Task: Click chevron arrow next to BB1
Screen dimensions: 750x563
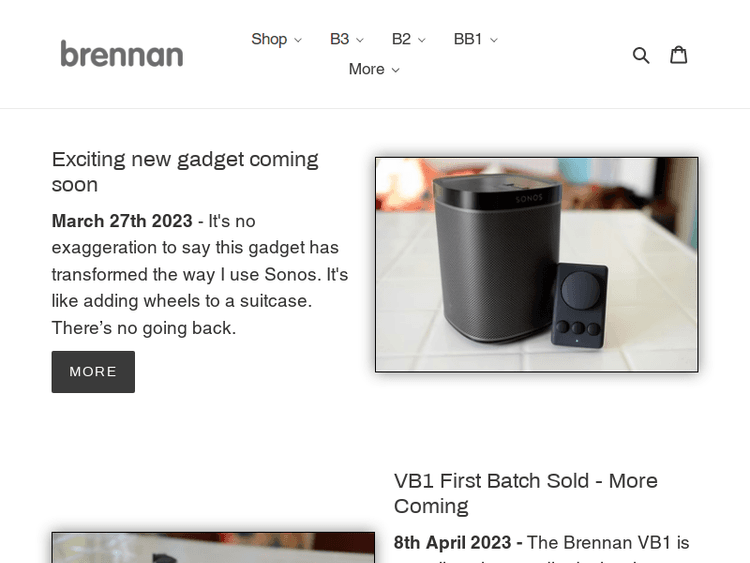Action: click(494, 41)
